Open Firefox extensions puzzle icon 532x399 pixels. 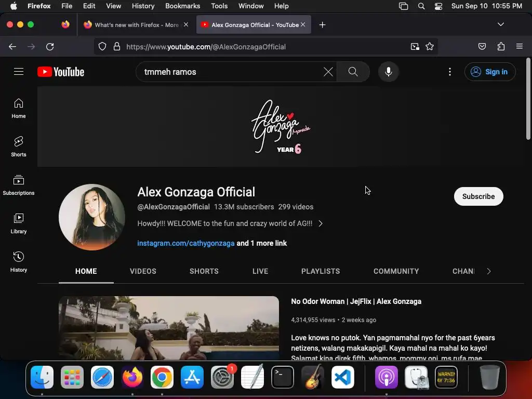(501, 47)
